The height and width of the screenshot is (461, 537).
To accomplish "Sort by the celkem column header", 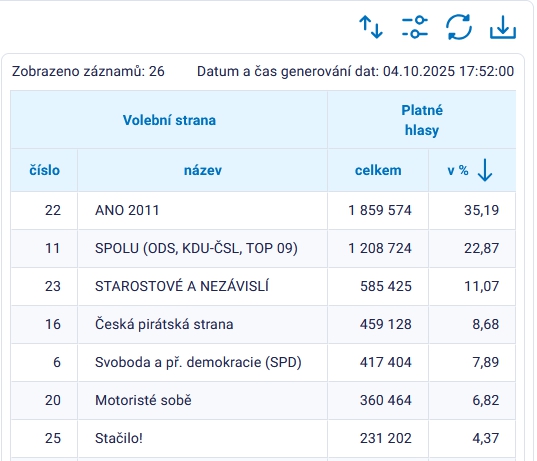I will pyautogui.click(x=378, y=170).
